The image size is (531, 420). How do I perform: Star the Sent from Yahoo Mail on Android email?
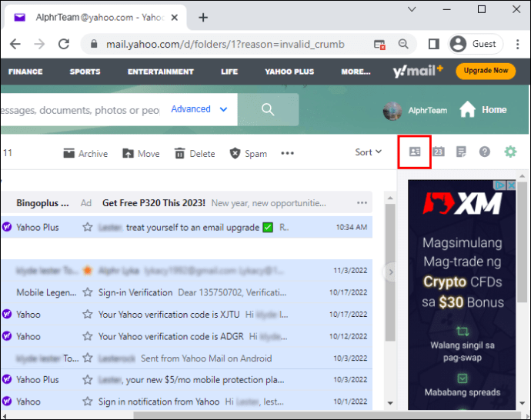[88, 358]
